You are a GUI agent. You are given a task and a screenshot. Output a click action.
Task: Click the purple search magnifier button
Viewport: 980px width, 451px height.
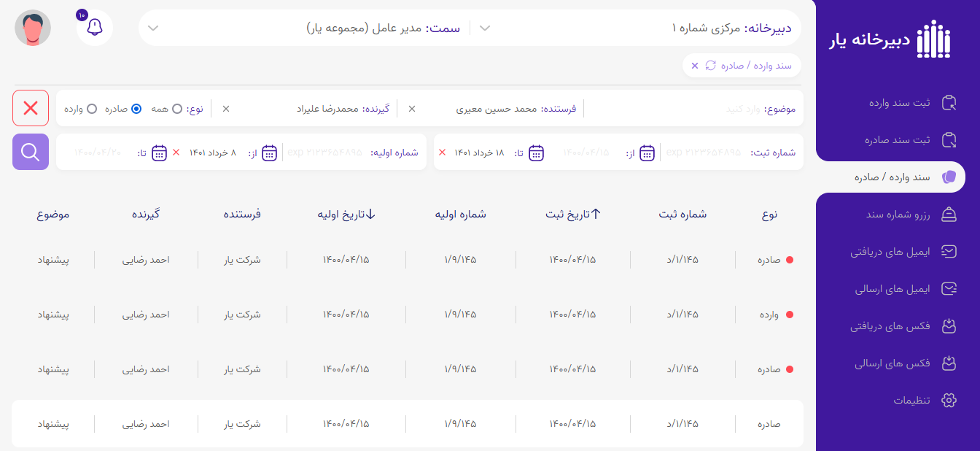tap(30, 151)
